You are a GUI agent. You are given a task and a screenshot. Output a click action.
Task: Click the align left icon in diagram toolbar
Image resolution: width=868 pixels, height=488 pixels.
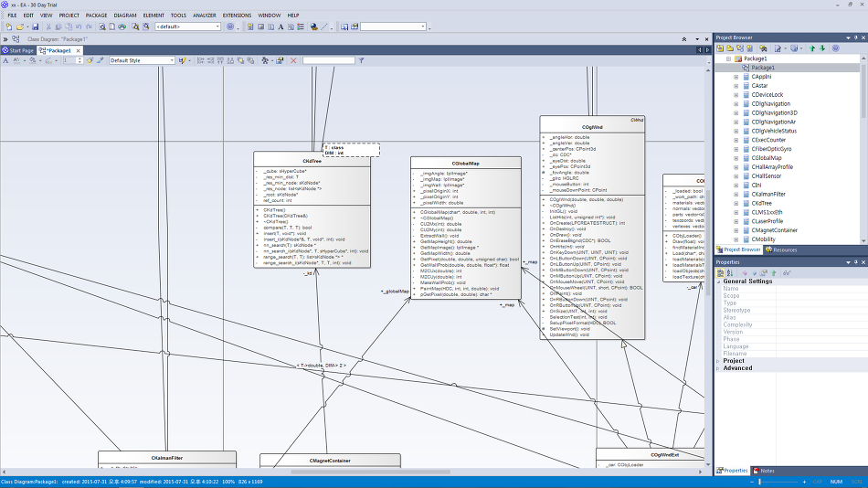pos(200,60)
